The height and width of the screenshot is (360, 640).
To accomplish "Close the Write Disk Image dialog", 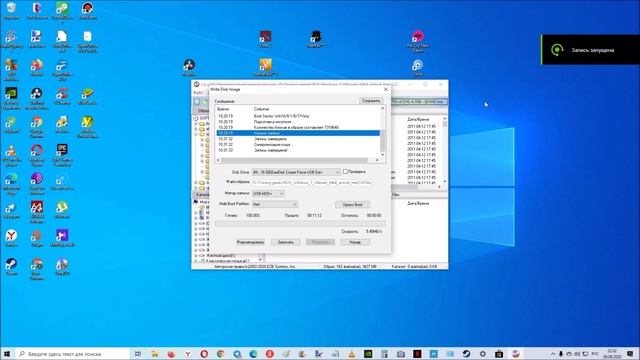I will pyautogui.click(x=386, y=89).
